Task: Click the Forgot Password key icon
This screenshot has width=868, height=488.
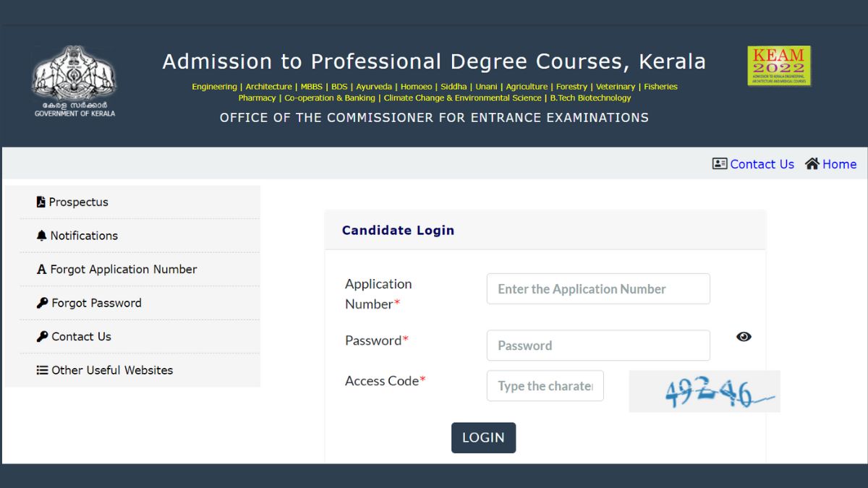Action: click(x=42, y=302)
